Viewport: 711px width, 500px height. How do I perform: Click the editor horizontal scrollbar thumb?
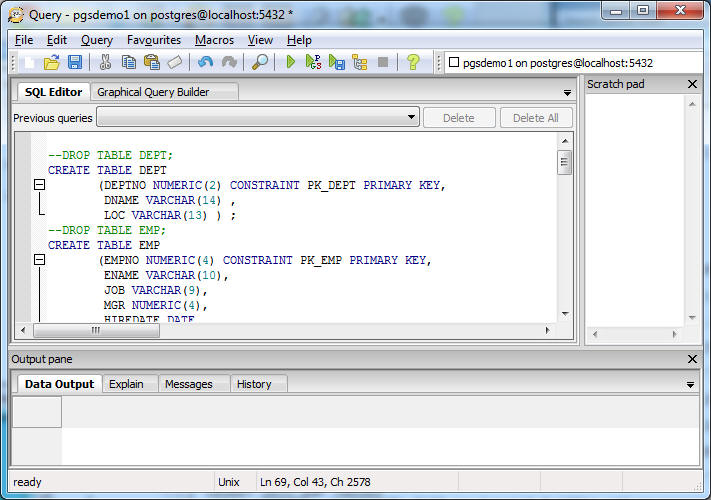(96, 330)
